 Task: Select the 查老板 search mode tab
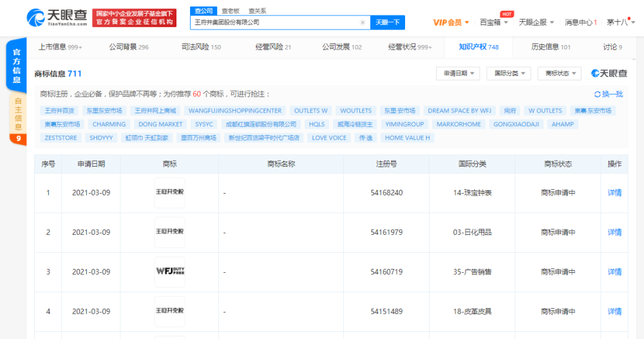coord(230,11)
